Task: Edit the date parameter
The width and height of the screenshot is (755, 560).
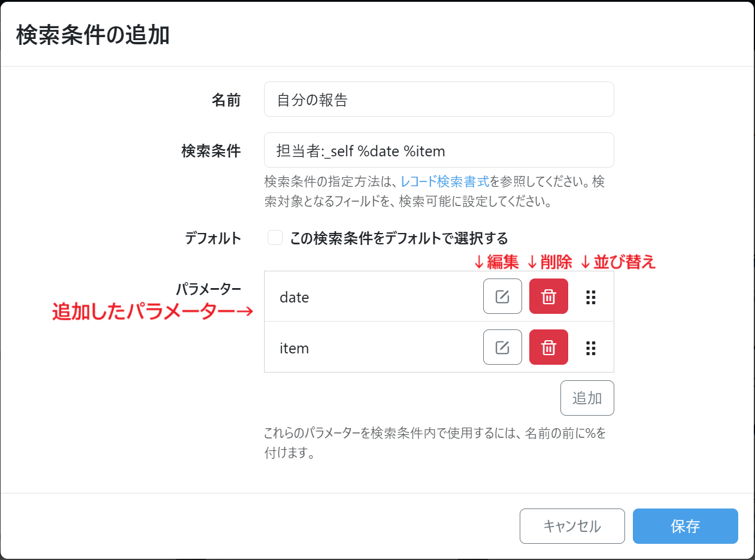Action: (x=502, y=296)
